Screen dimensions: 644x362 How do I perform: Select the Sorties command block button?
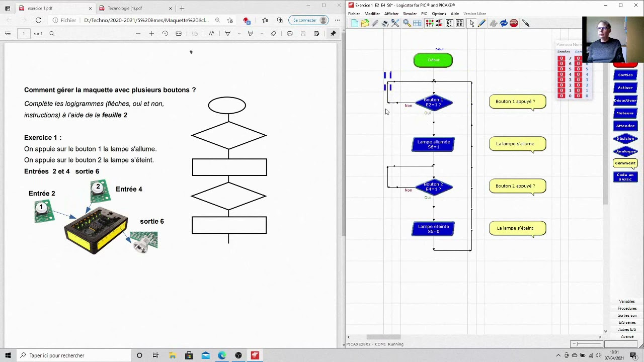[x=625, y=75]
